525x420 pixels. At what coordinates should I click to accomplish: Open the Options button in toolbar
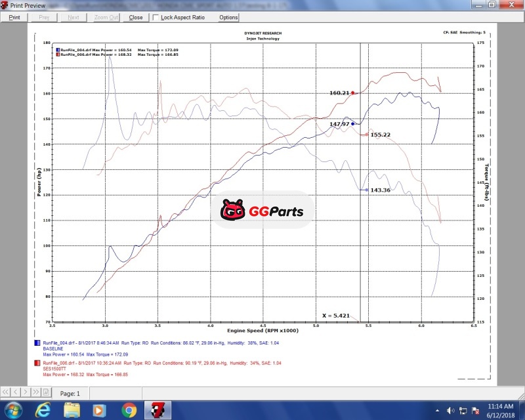(x=228, y=18)
